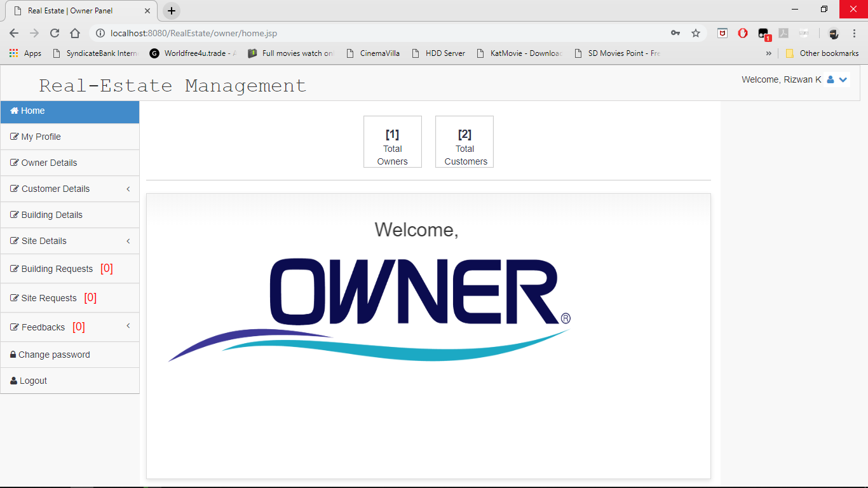Click the Building Requests [0] counter
This screenshot has width=868, height=488.
[x=107, y=268]
